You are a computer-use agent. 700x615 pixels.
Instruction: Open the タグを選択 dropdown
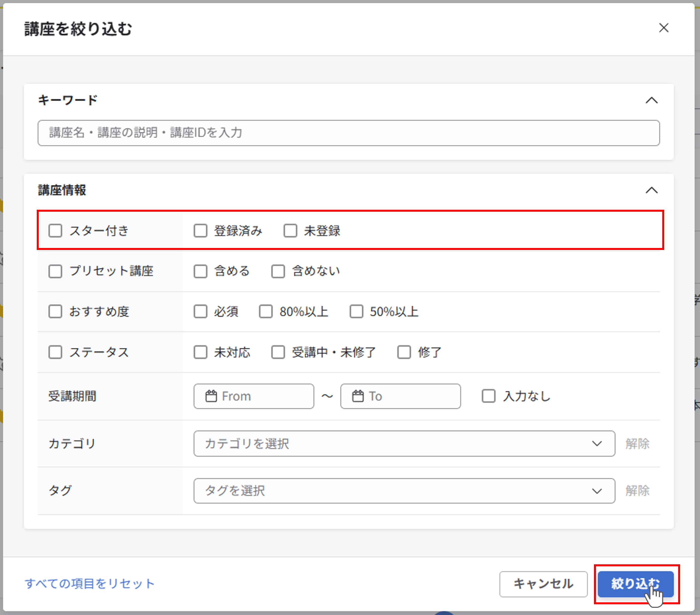404,491
